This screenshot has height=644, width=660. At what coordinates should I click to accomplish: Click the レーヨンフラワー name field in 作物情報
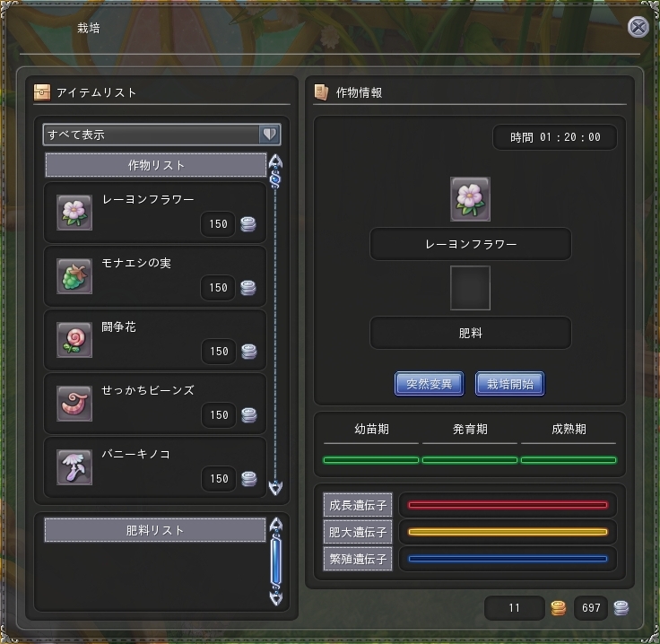[x=471, y=244]
